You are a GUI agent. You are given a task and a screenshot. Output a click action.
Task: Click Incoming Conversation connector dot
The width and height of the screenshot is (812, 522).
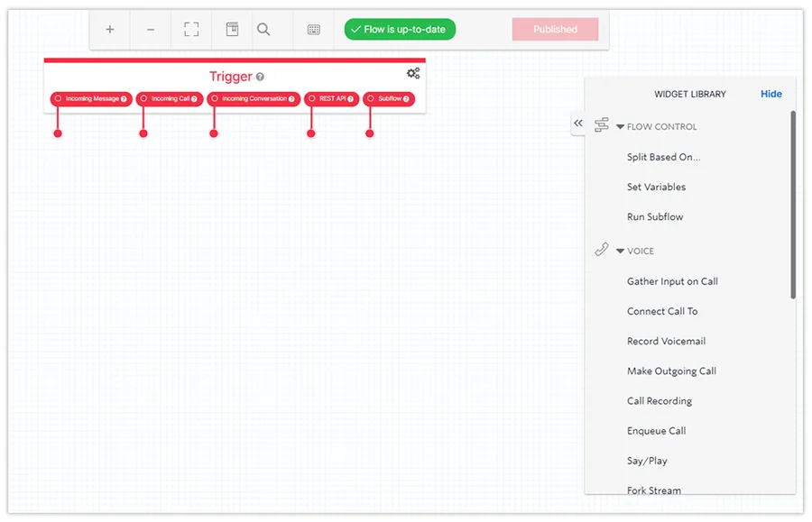point(214,133)
